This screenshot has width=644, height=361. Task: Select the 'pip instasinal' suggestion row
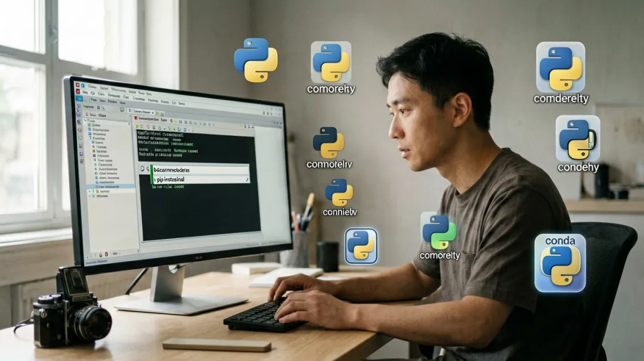click(201, 179)
